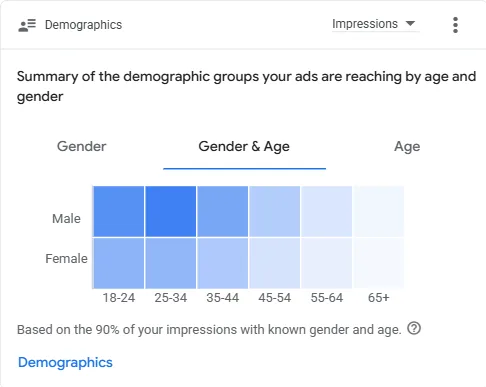Click the Female 18-24 heatmap cell
Image resolution: width=486 pixels, height=387 pixels.
119,263
